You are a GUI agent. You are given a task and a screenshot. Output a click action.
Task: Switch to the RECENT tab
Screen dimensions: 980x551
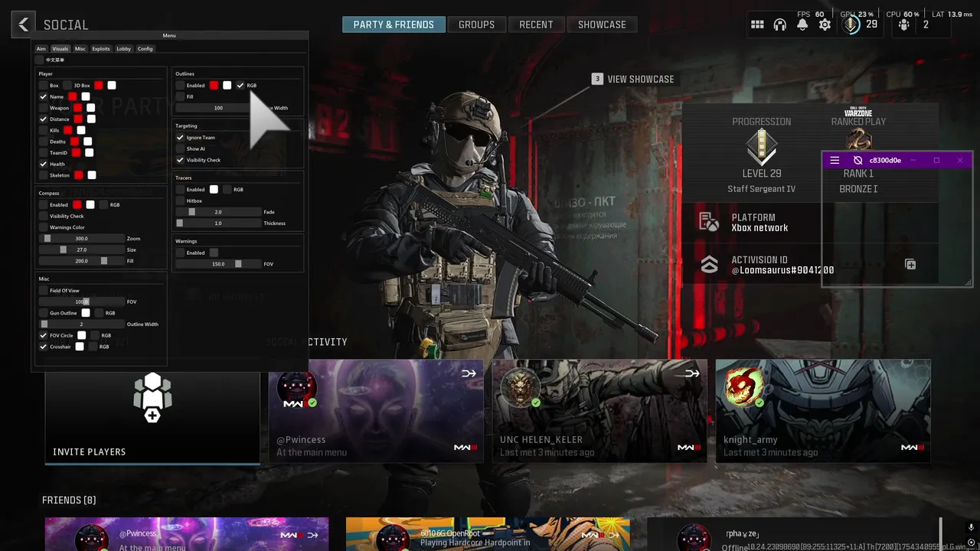point(536,24)
